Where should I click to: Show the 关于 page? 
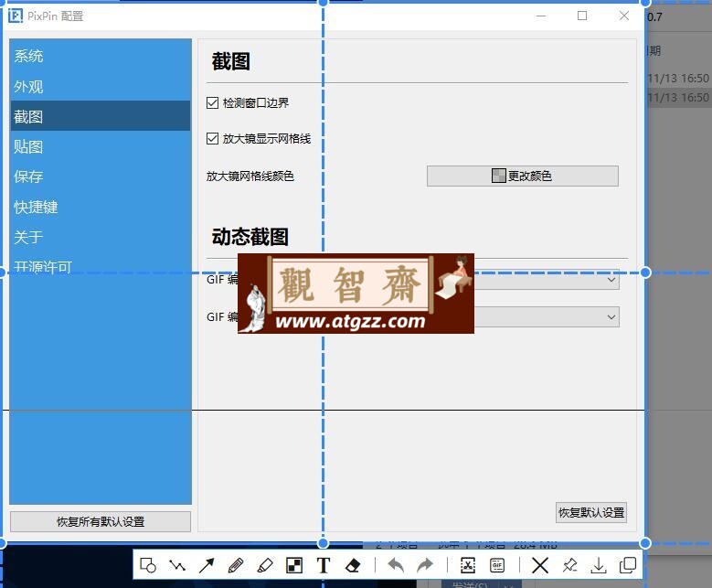(x=101, y=237)
